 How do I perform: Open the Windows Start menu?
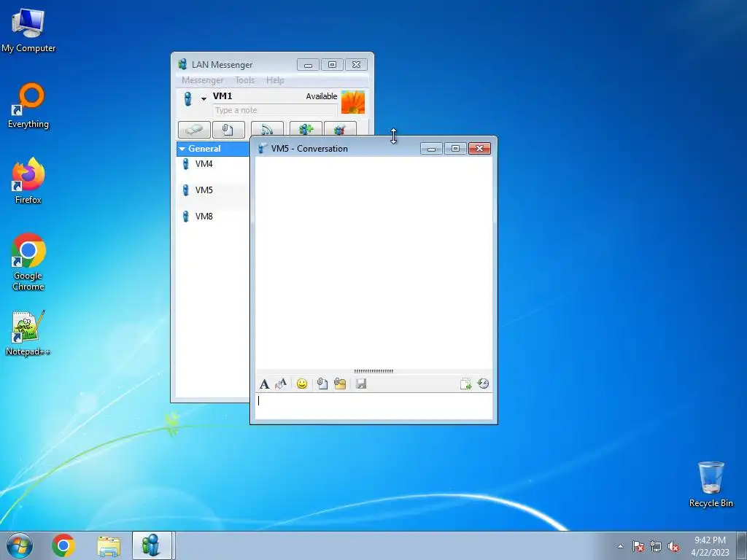point(20,545)
